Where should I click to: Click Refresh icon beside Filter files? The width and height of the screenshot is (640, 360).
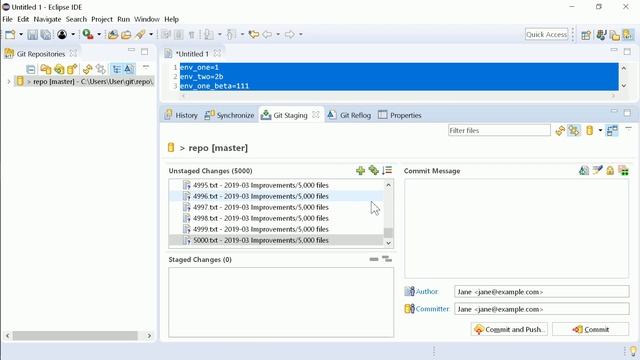coord(560,131)
